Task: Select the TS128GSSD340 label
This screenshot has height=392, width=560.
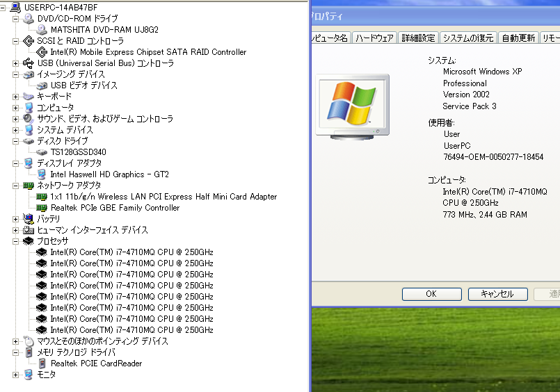Action: click(x=78, y=152)
